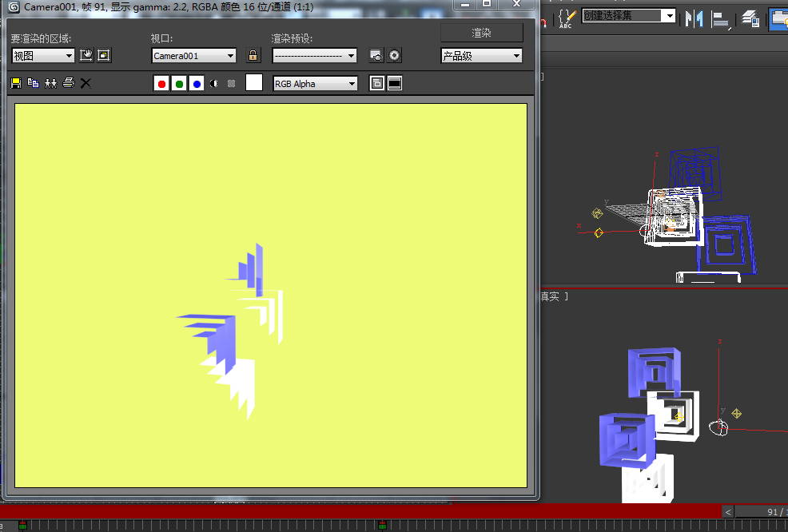Screen dimensions: 788x532
Task: Toggle the green channel display
Action: (179, 83)
